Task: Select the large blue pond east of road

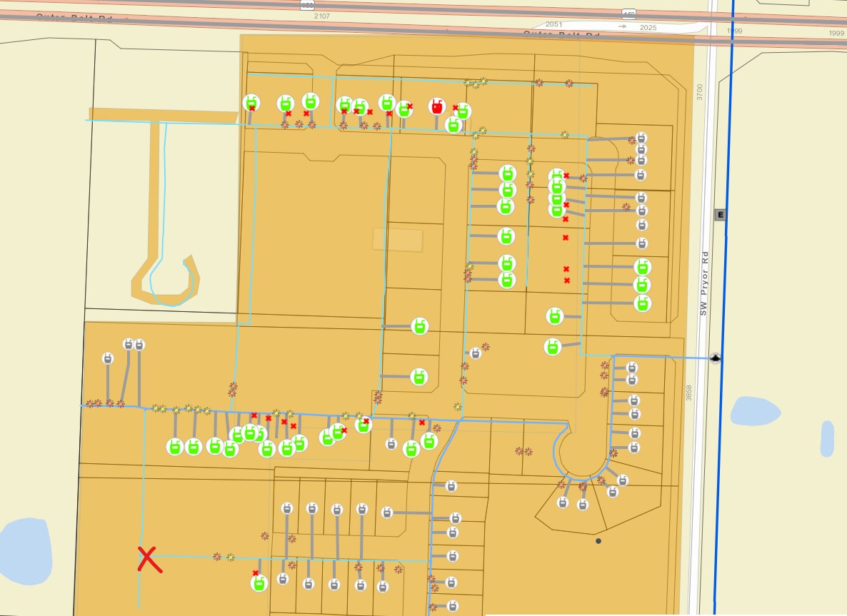Action: click(x=756, y=412)
